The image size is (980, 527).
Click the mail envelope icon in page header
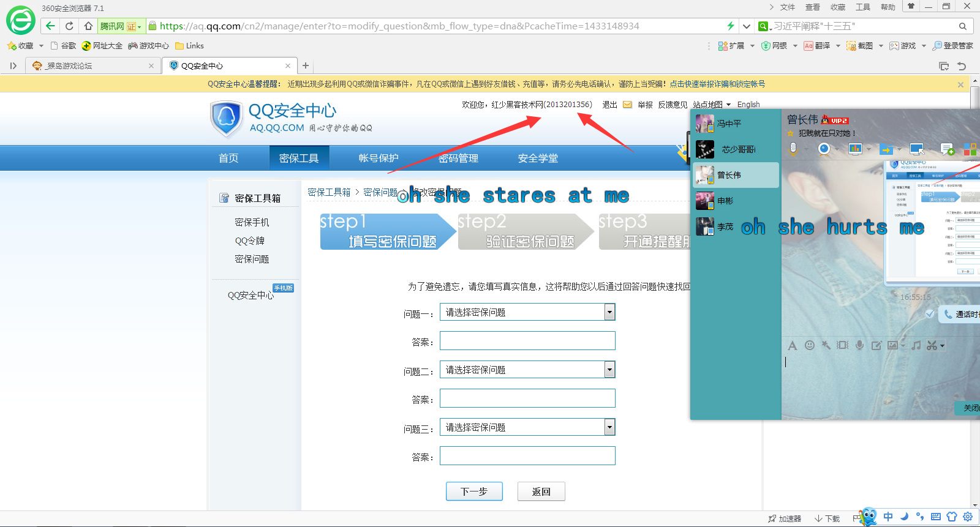[x=627, y=105]
